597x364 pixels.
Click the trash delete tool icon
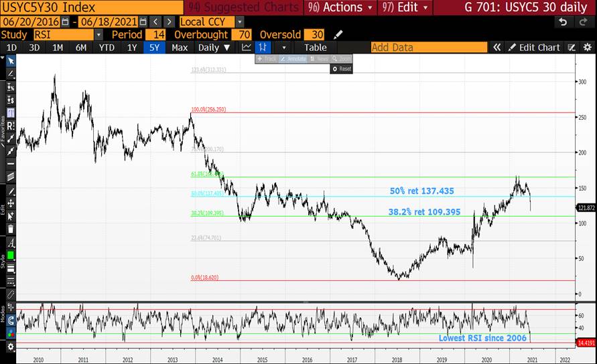point(11,229)
